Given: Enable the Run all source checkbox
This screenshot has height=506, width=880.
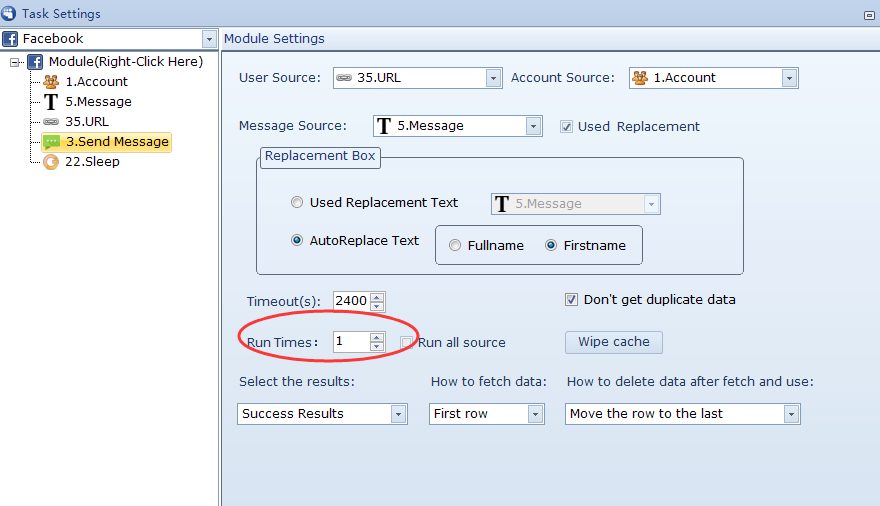Looking at the screenshot, I should coord(407,343).
